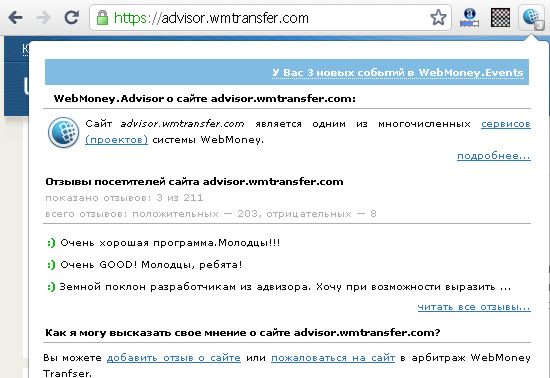Open the blue 'a' extension icon
The height and width of the screenshot is (378, 550).
pyautogui.click(x=469, y=18)
